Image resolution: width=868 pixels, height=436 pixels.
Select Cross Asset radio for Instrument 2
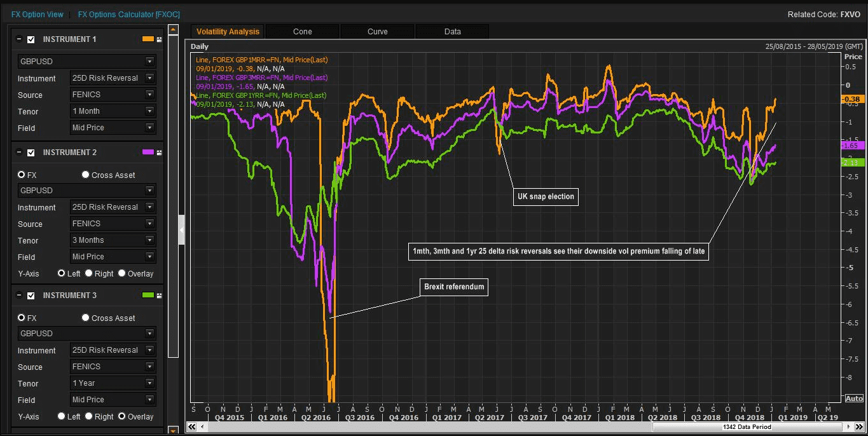pos(86,175)
